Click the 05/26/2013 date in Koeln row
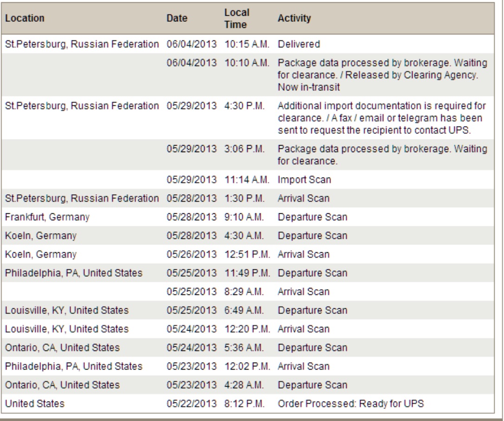The height and width of the screenshot is (421, 504). pos(192,255)
